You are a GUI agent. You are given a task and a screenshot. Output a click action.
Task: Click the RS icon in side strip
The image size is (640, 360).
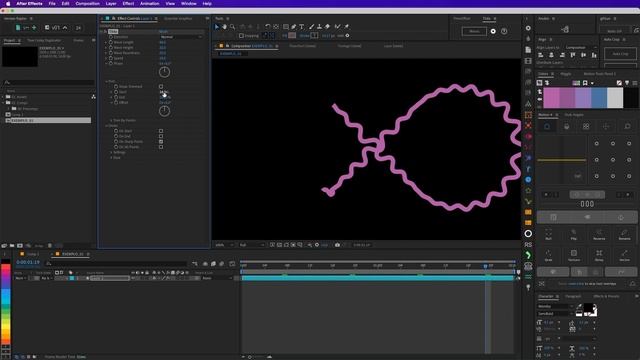tap(528, 244)
